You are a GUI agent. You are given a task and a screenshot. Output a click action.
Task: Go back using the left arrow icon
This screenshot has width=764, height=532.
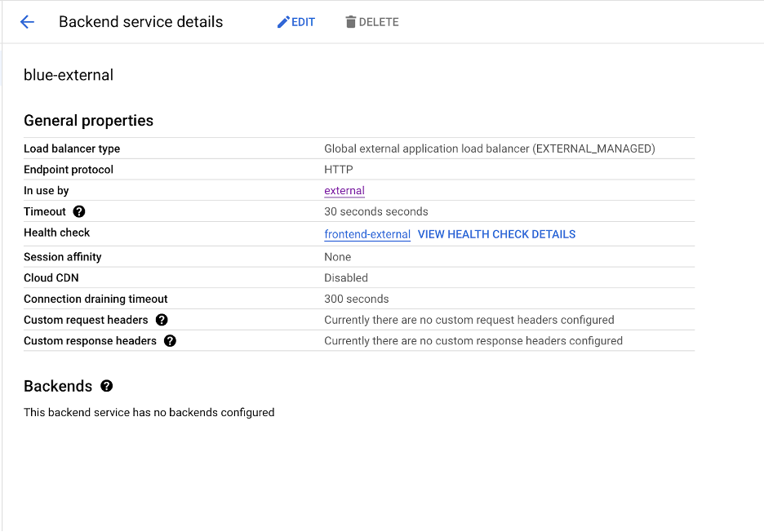click(x=27, y=22)
